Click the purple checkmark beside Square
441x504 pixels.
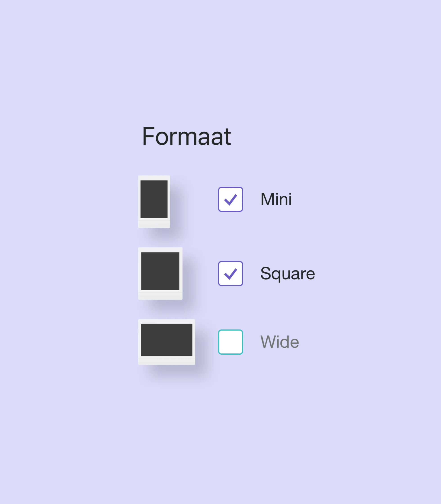click(x=231, y=274)
